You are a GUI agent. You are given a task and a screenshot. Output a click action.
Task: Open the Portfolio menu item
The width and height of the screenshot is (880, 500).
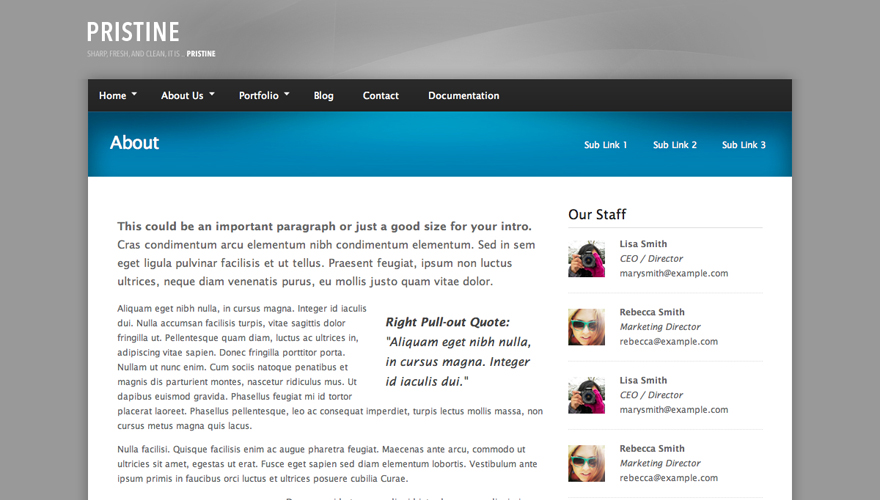[x=259, y=96]
